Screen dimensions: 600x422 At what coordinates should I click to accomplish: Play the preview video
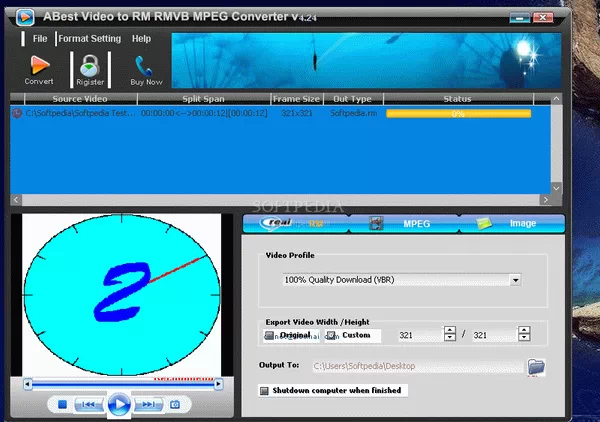tap(119, 404)
